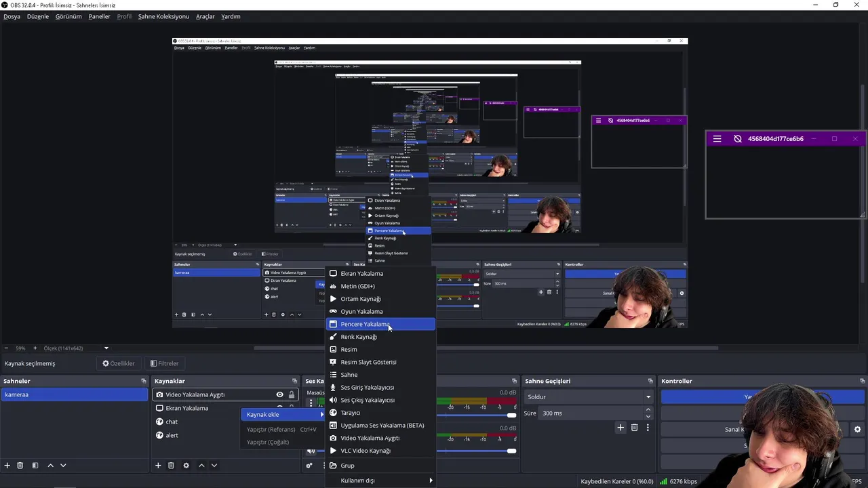Open virtual camera settings gear
The image size is (868, 488).
coord(857,429)
